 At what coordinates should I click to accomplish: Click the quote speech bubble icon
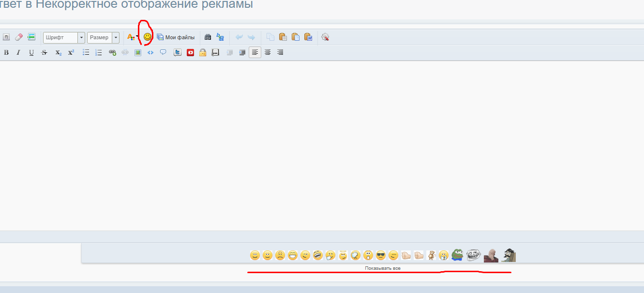pyautogui.click(x=163, y=52)
